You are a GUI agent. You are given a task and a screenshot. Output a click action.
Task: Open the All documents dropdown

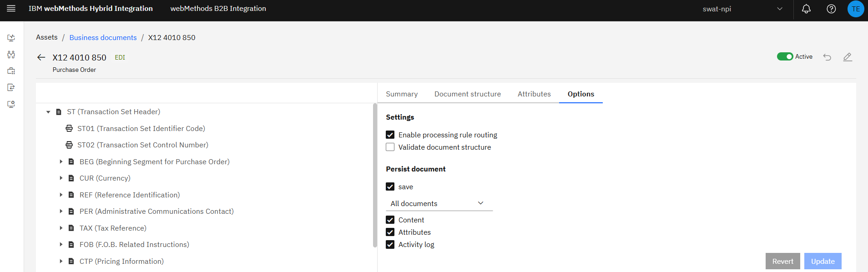coord(439,203)
